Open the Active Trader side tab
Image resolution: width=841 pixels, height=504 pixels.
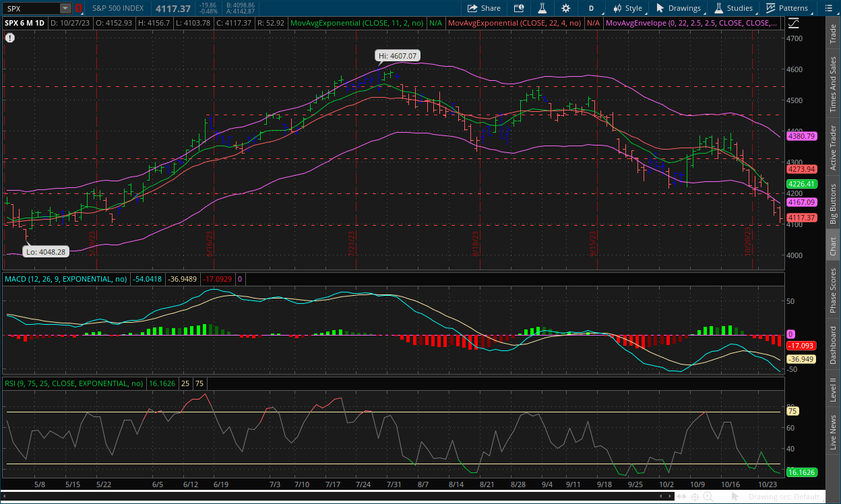[x=833, y=148]
